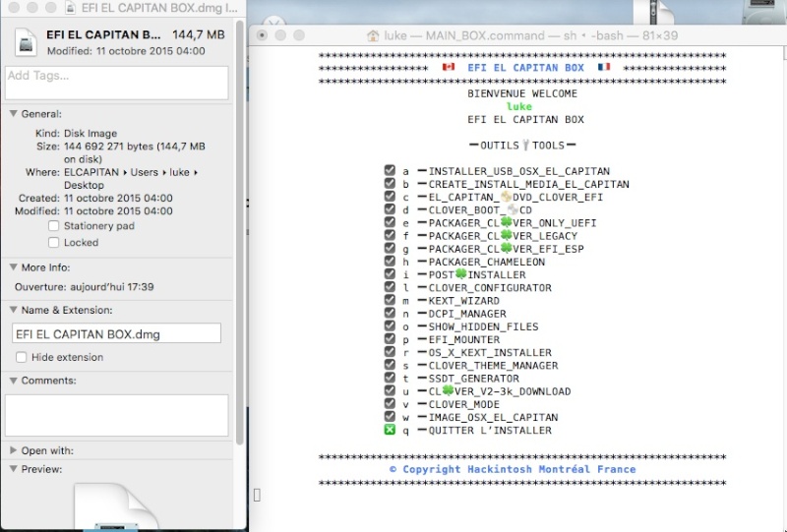The height and width of the screenshot is (532, 787).
Task: Tick the Locked checkbox
Action: click(54, 243)
